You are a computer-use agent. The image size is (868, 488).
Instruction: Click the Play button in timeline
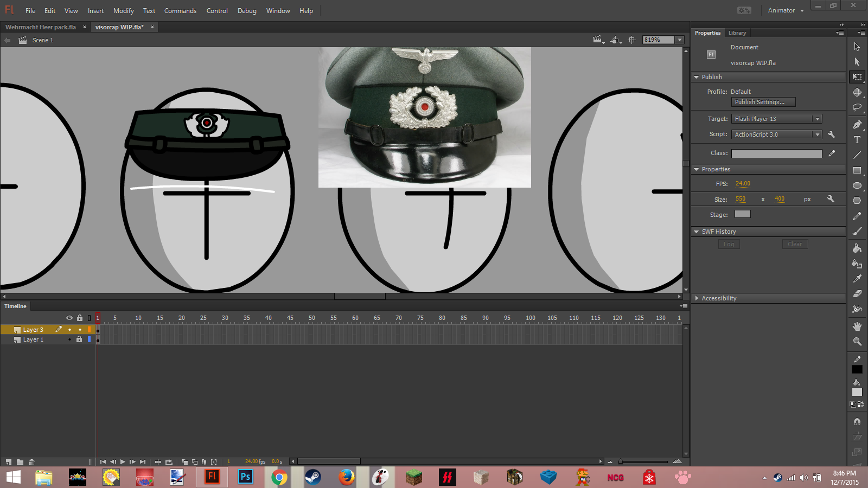123,462
